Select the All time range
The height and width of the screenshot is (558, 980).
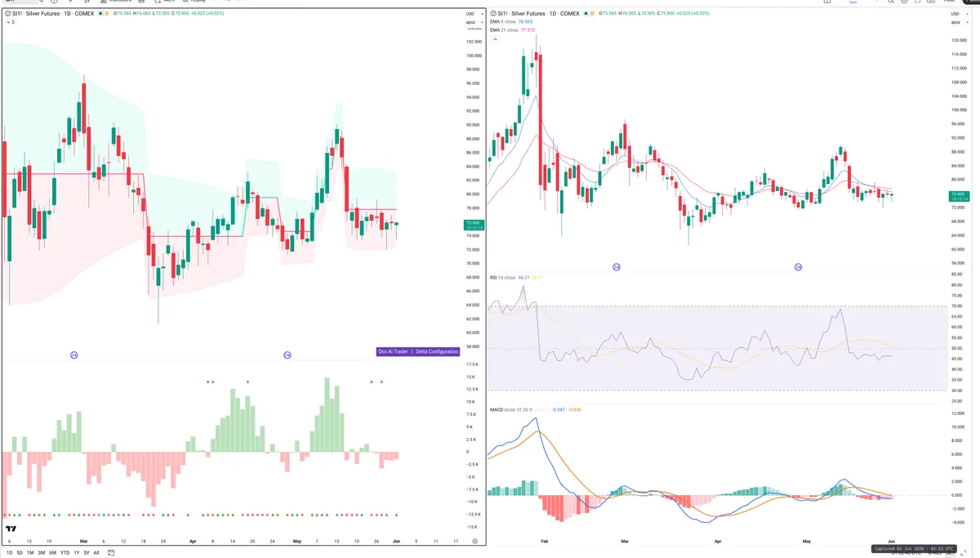pyautogui.click(x=96, y=552)
